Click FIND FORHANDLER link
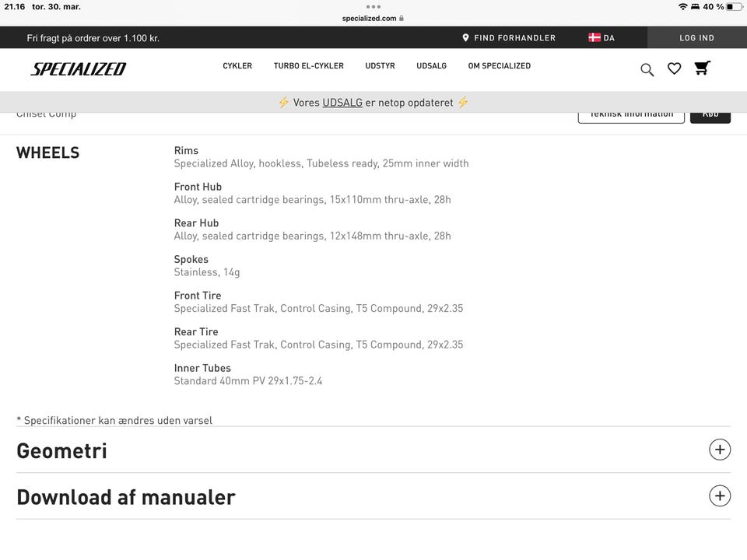This screenshot has width=747, height=560. [x=514, y=37]
